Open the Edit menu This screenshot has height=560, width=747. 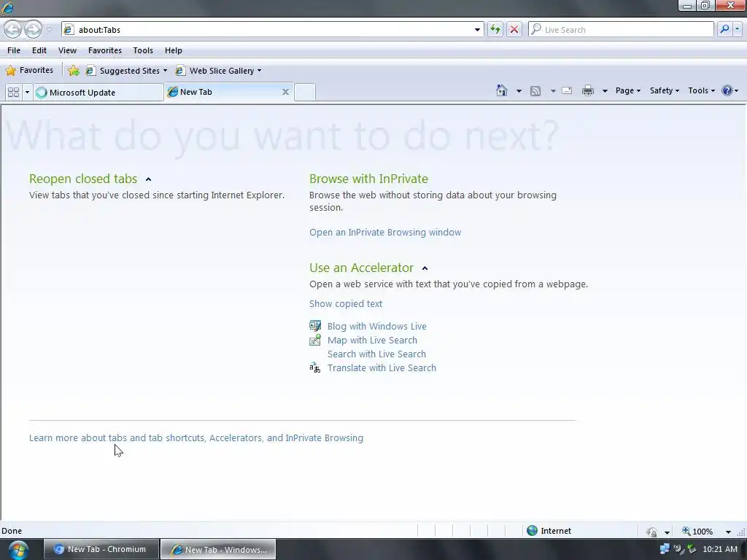pos(39,50)
